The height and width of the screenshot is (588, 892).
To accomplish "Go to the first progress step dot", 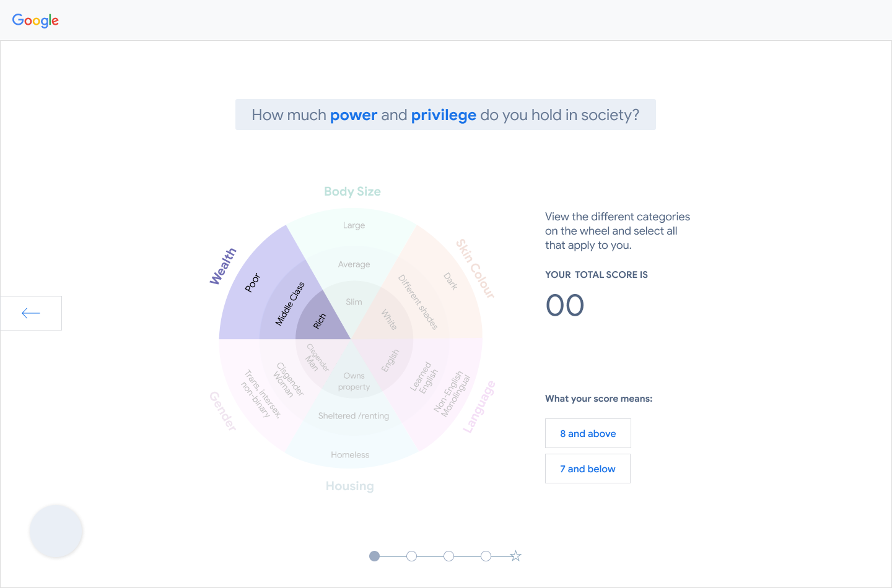I will click(x=374, y=556).
